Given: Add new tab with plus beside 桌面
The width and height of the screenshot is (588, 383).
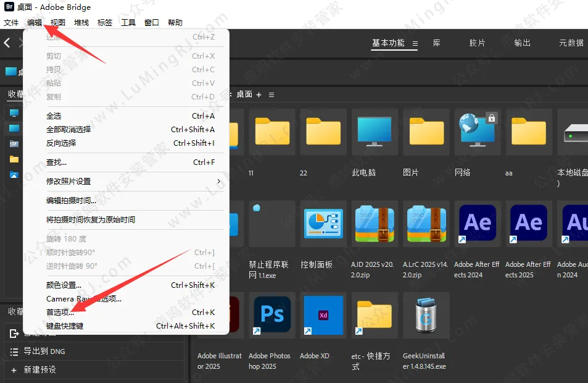Looking at the screenshot, I should pos(259,95).
